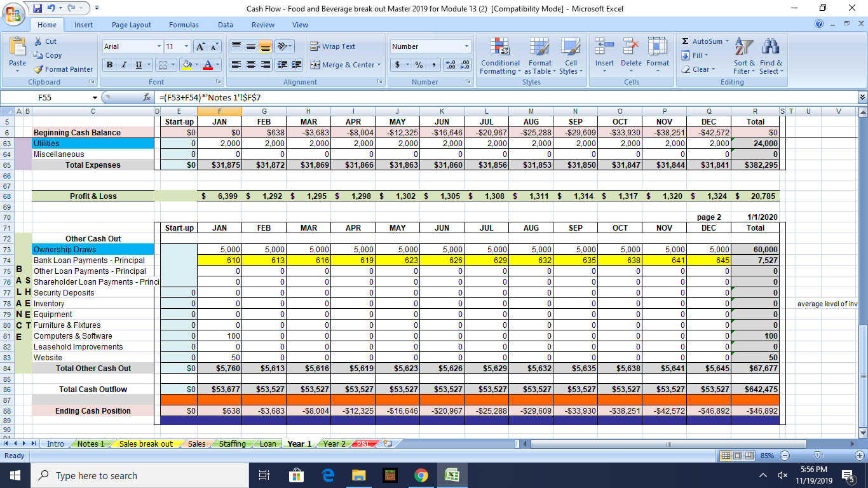Open the Number format dropdown

466,46
